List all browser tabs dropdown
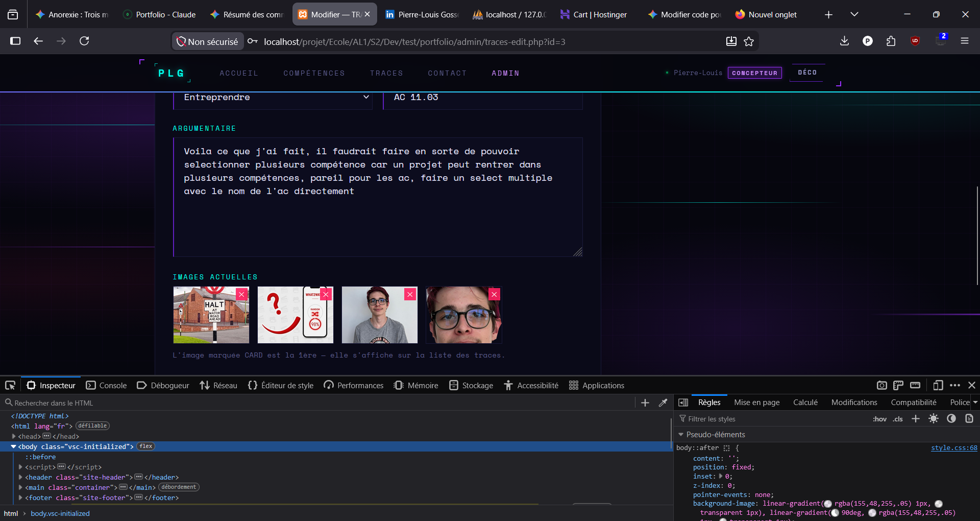This screenshot has width=980, height=521. coord(854,14)
